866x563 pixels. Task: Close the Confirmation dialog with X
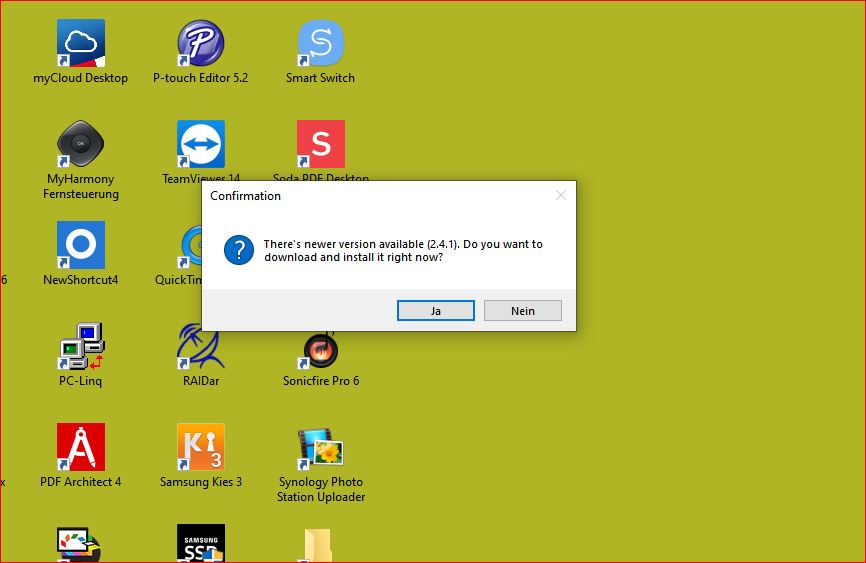point(561,195)
